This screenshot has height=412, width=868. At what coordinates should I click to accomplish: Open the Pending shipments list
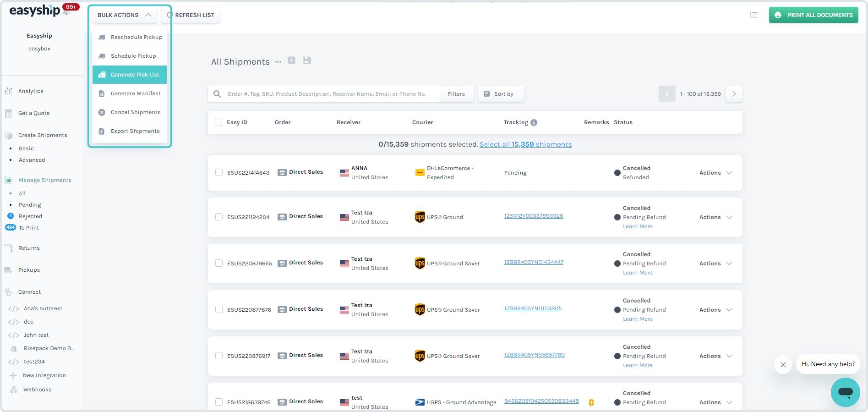[x=30, y=205]
